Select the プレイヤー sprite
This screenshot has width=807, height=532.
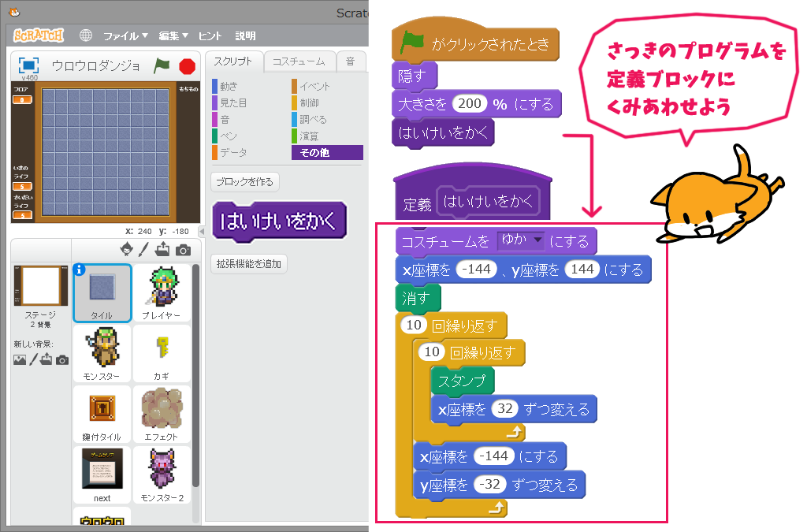[162, 293]
